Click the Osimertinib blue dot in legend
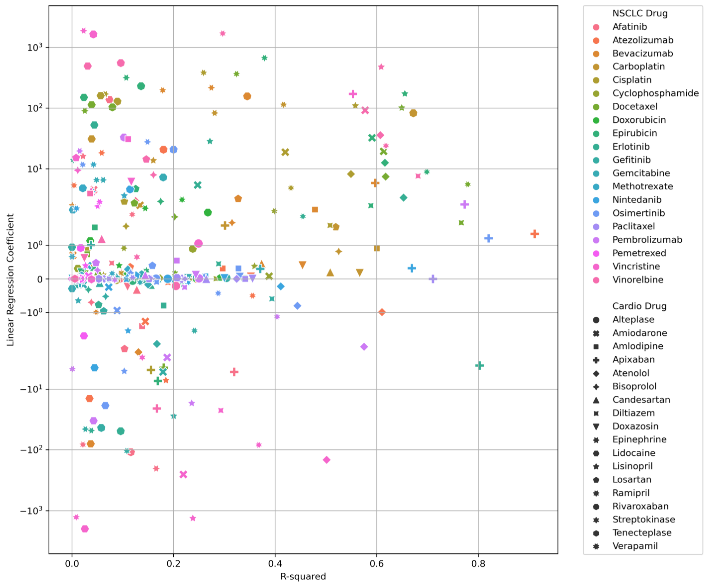 click(596, 214)
